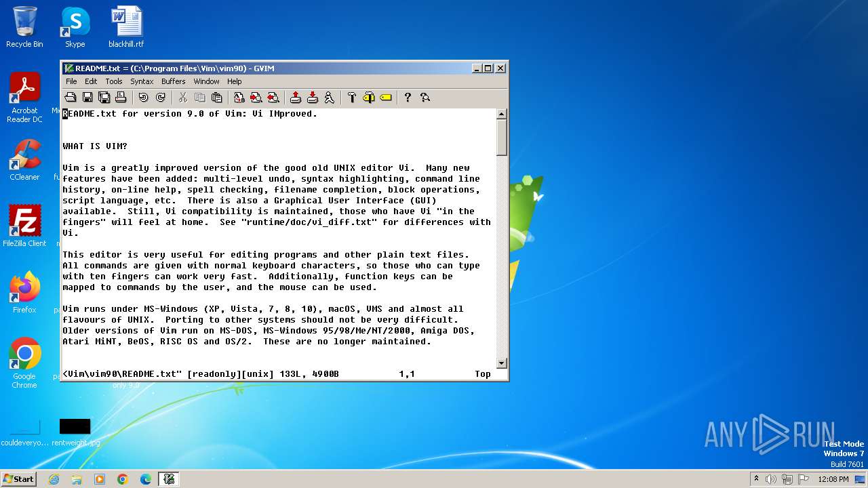Click the "WHAT IS VIM?" heading text
Screen dimensions: 868x488
click(x=95, y=146)
